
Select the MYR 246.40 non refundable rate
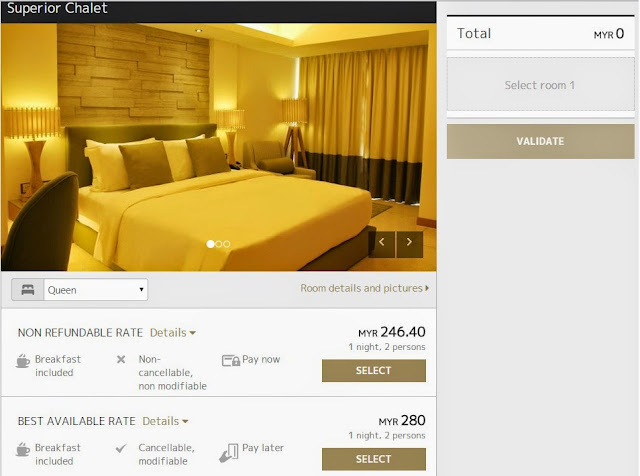tap(373, 371)
